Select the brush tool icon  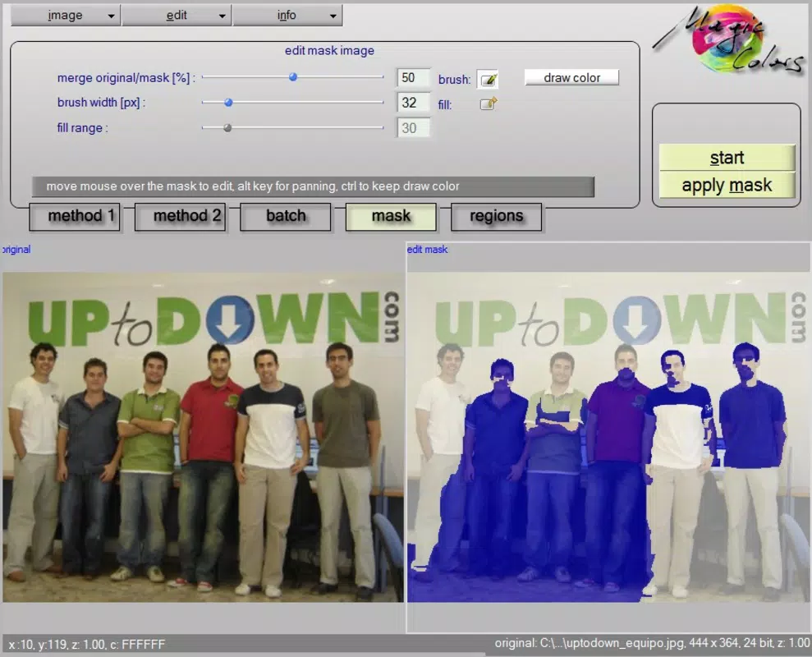click(488, 79)
